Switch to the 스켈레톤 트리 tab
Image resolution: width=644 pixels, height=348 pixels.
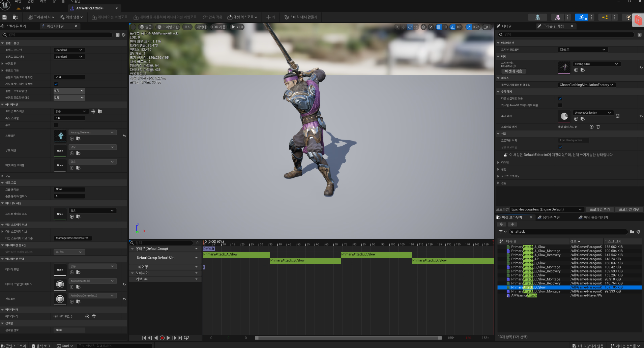(16, 26)
